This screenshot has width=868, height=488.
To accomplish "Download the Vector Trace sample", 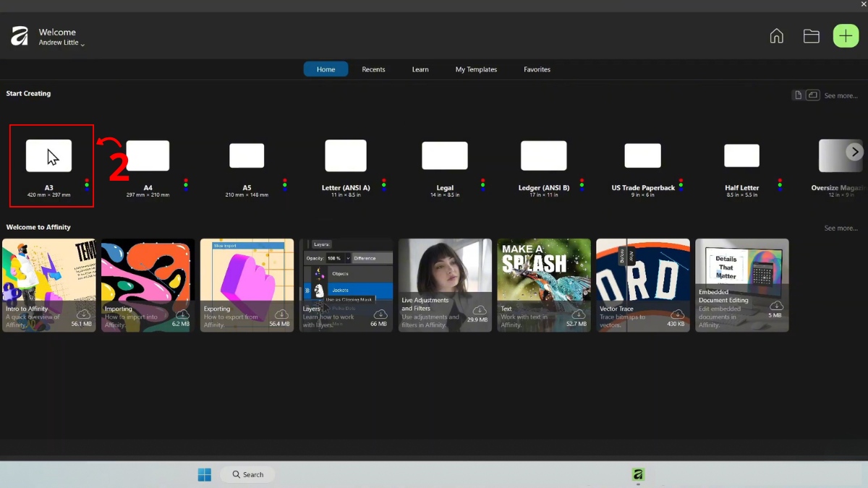I will click(677, 314).
